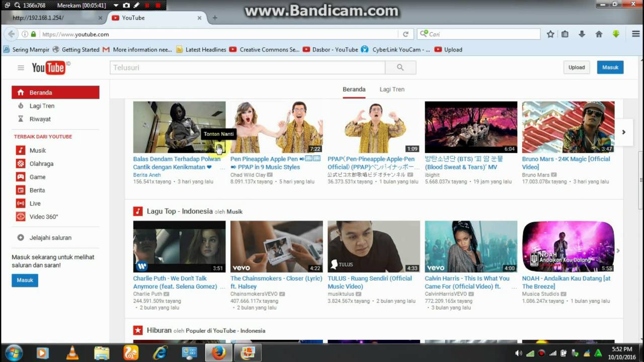Open TULUS - Ruang Sendiri video link
644x362 pixels.
pyautogui.click(x=370, y=282)
